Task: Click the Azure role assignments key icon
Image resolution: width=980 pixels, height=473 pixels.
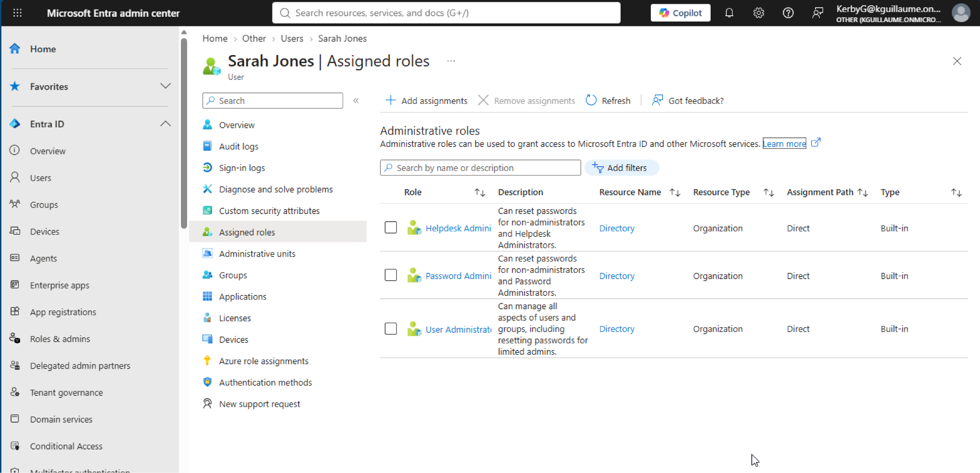Action: [x=207, y=360]
